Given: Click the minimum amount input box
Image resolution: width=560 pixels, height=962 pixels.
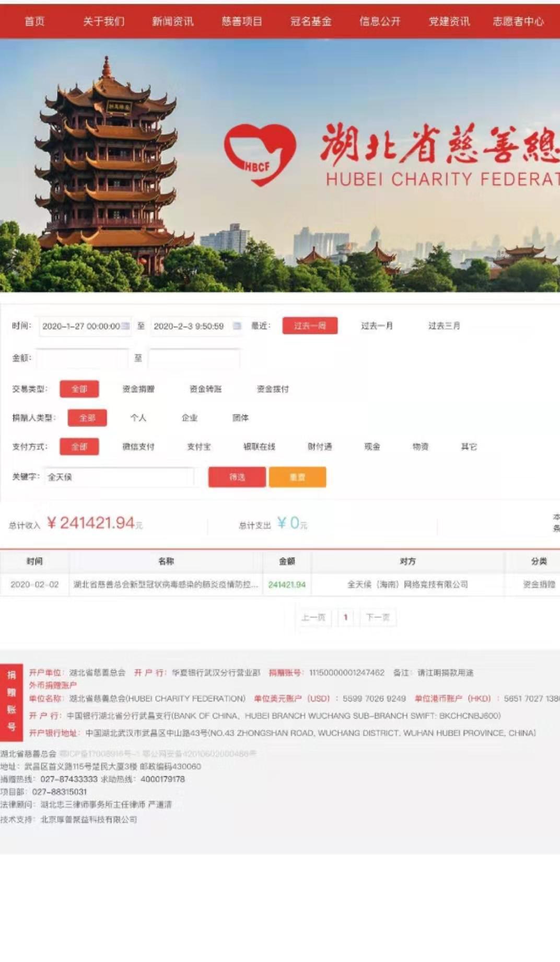Looking at the screenshot, I should pos(82,358).
